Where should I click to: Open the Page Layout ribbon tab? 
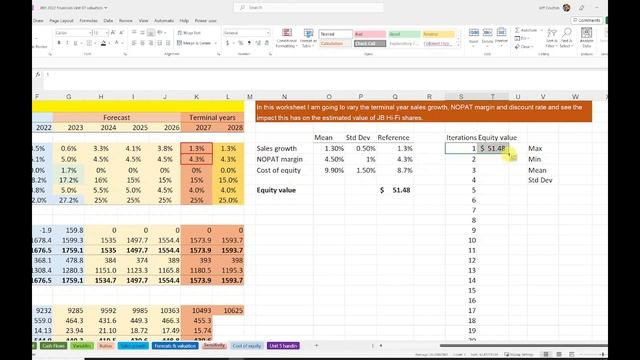pos(61,20)
